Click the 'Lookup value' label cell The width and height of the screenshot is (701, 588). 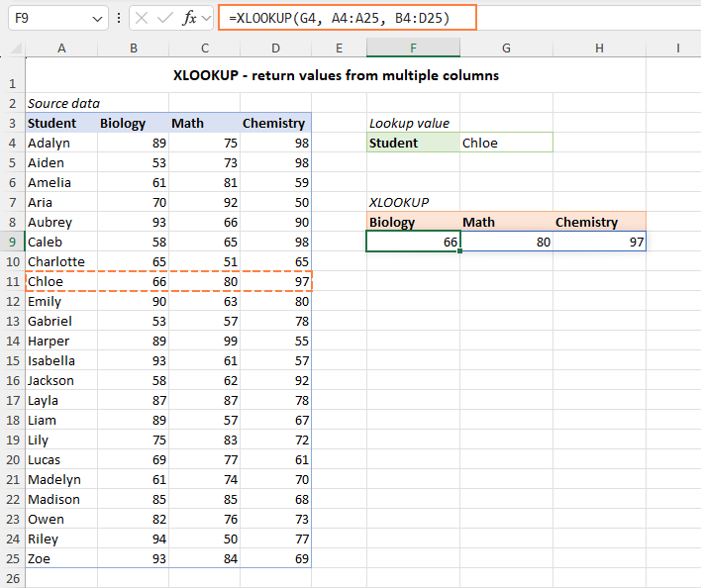tap(413, 123)
